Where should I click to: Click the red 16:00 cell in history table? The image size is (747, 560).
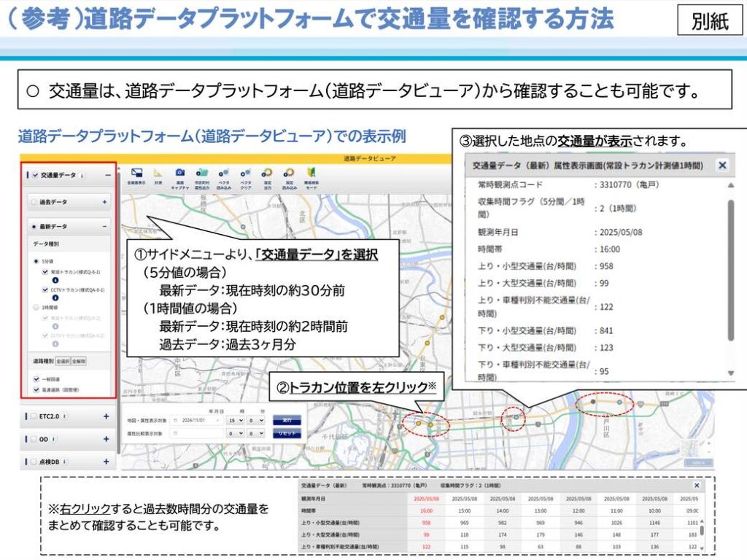pos(426,510)
